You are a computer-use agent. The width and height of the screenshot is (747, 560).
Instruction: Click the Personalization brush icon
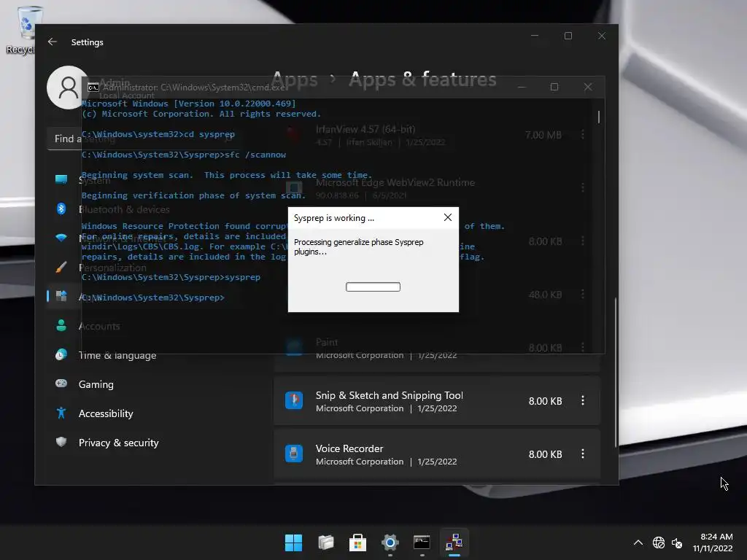61,267
